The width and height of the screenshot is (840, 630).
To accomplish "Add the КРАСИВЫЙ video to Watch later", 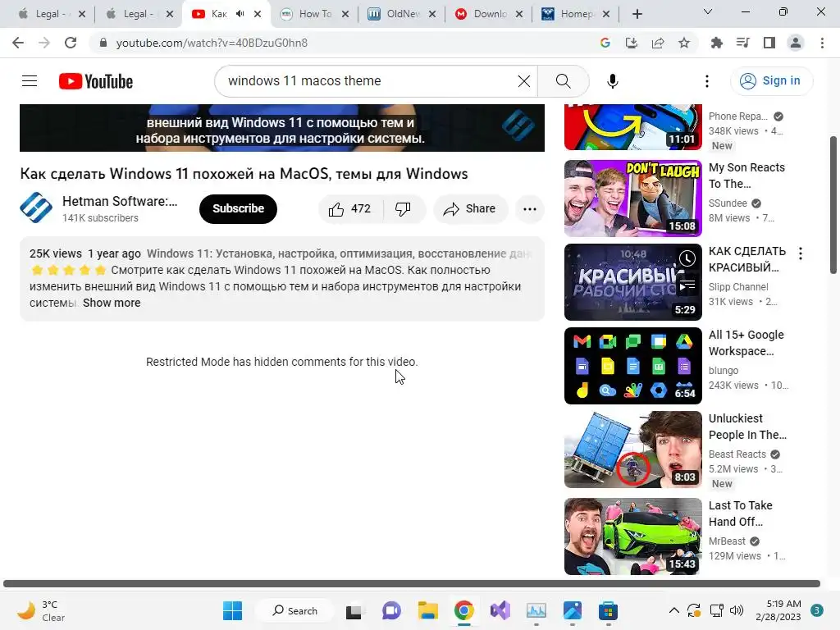I will (687, 258).
